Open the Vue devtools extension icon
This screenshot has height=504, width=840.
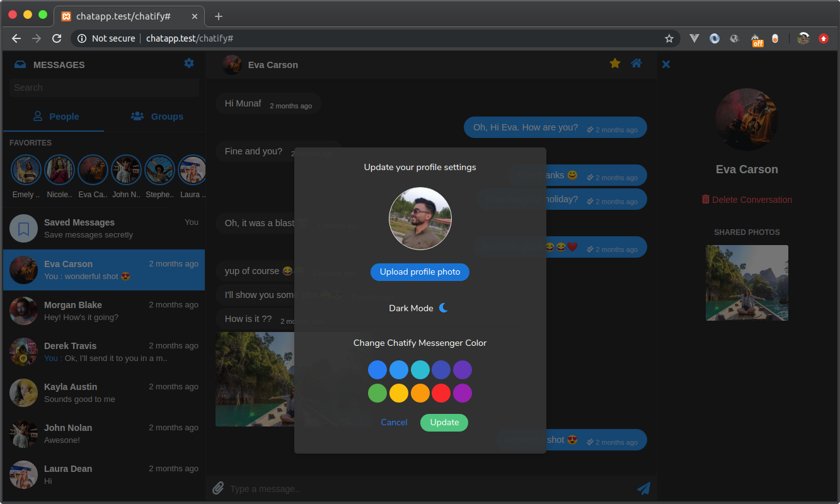(x=694, y=38)
